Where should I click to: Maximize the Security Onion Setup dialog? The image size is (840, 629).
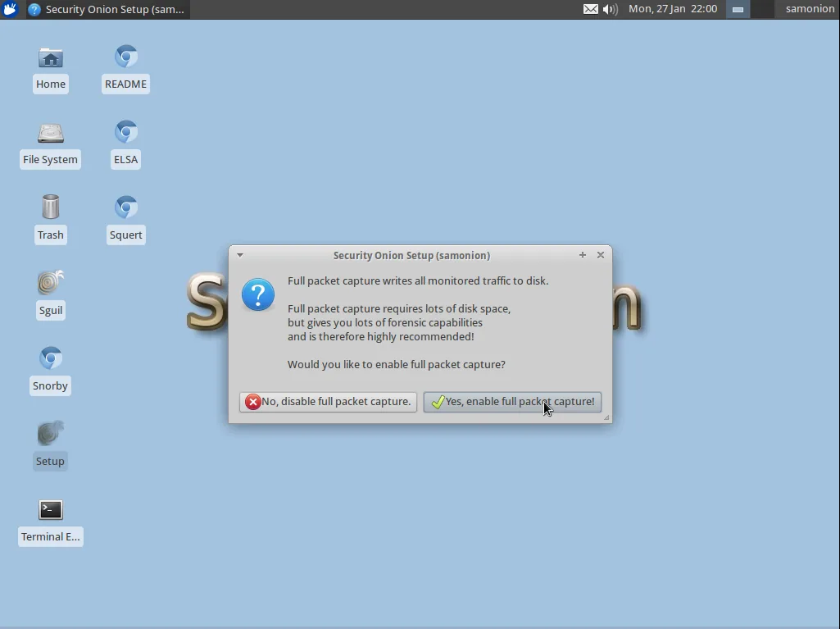tap(583, 255)
